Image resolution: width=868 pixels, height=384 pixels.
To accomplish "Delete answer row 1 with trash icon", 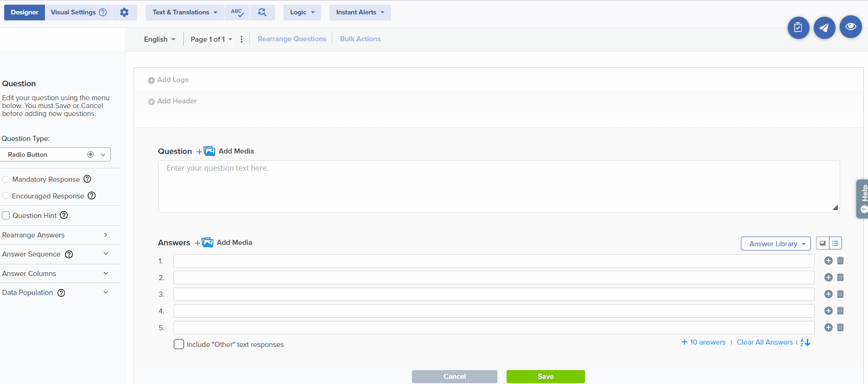I will coord(840,261).
